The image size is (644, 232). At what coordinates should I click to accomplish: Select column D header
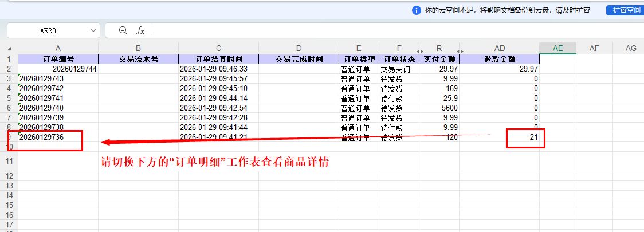click(299, 49)
